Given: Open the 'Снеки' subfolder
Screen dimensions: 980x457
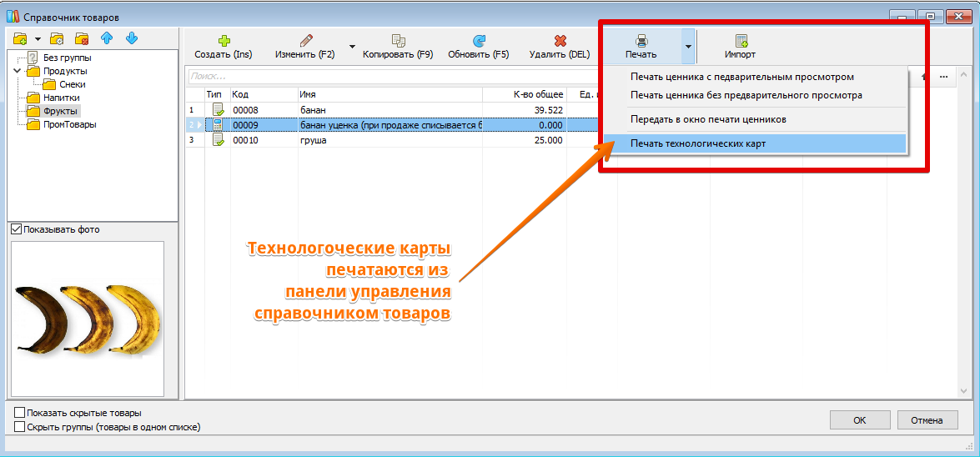Looking at the screenshot, I should coord(73,84).
